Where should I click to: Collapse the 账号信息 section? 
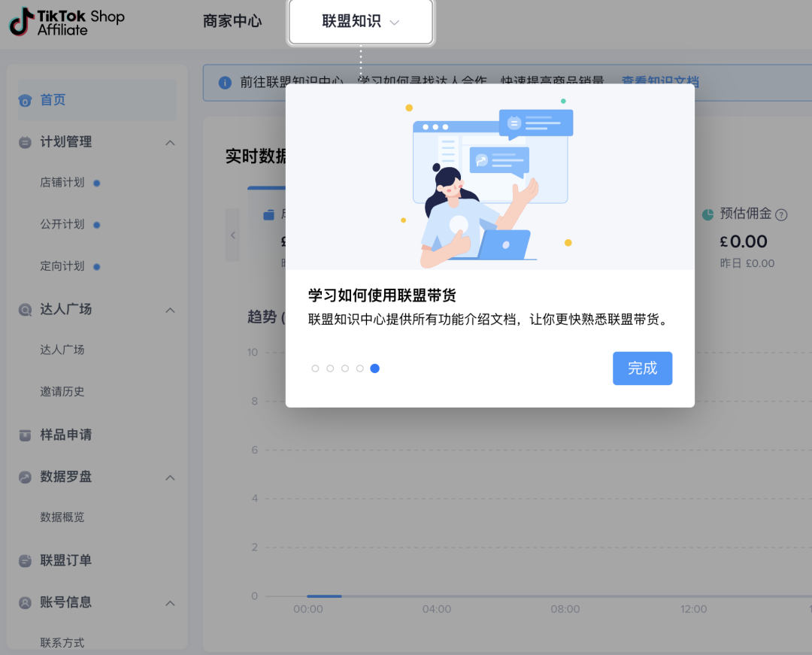170,602
